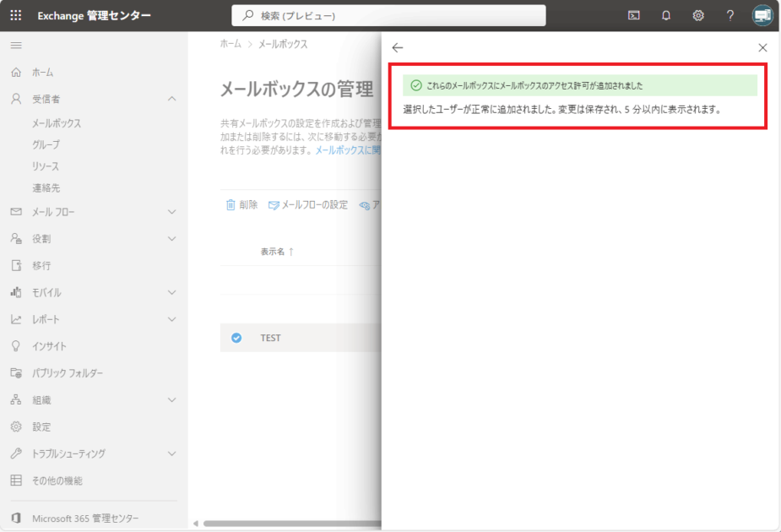The height and width of the screenshot is (532, 781).
Task: Click the 移行 migration icon
Action: 16,265
